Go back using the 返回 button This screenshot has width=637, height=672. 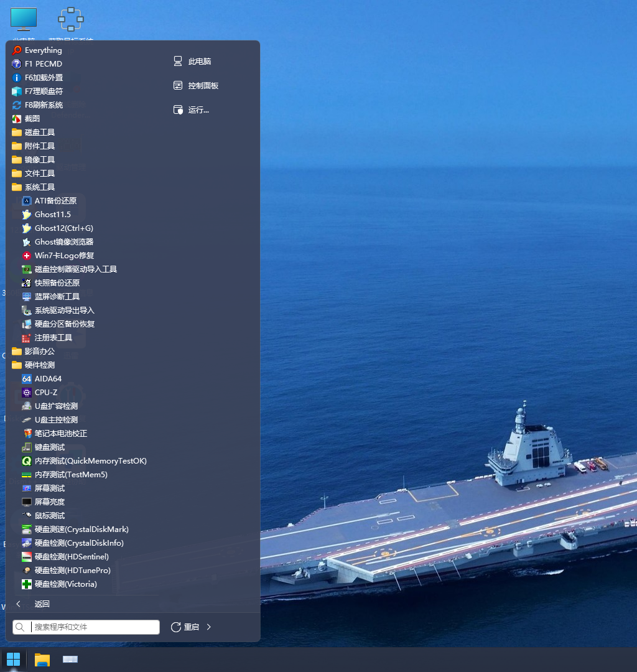tap(41, 604)
